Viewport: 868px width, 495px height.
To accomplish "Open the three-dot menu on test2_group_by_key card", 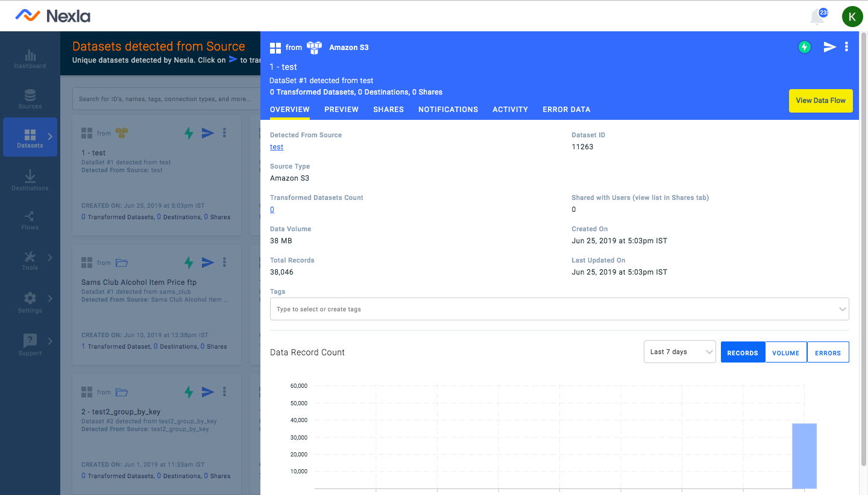I will click(225, 391).
